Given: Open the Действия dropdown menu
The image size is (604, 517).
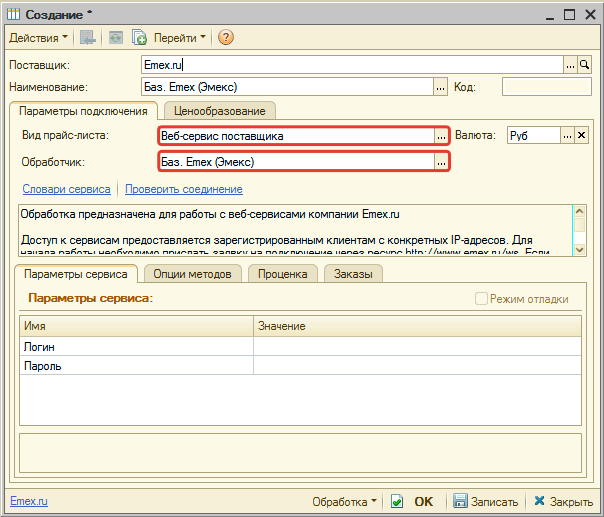Looking at the screenshot, I should (38, 38).
